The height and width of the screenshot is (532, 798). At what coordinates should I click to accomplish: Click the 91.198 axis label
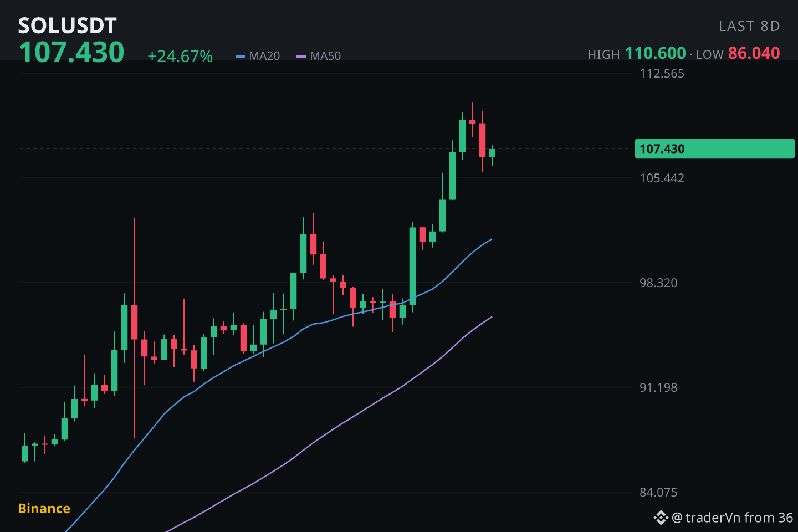coord(658,388)
